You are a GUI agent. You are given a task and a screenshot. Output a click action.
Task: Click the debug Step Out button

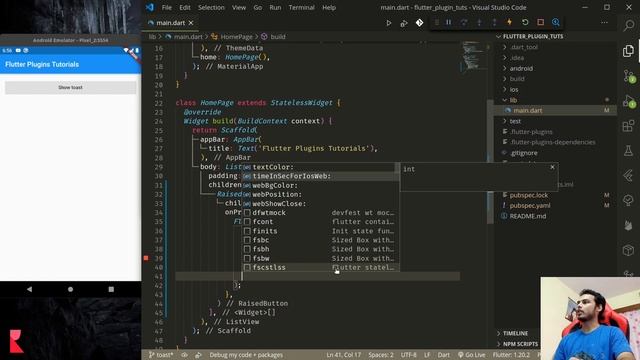coord(495,22)
